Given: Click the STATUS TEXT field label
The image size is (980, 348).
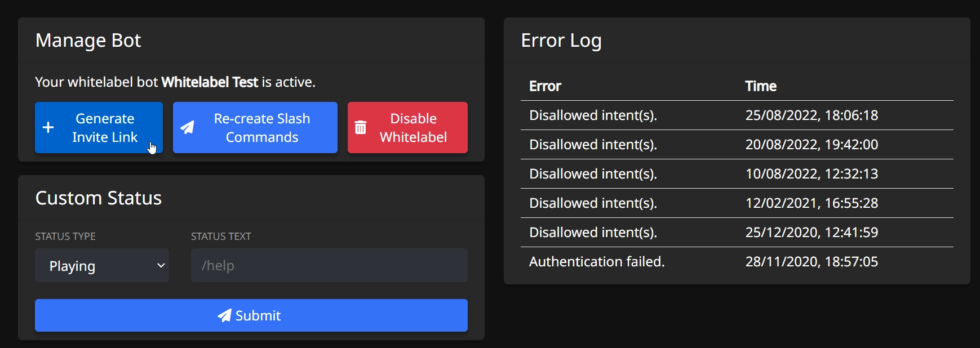Looking at the screenshot, I should (x=221, y=237).
